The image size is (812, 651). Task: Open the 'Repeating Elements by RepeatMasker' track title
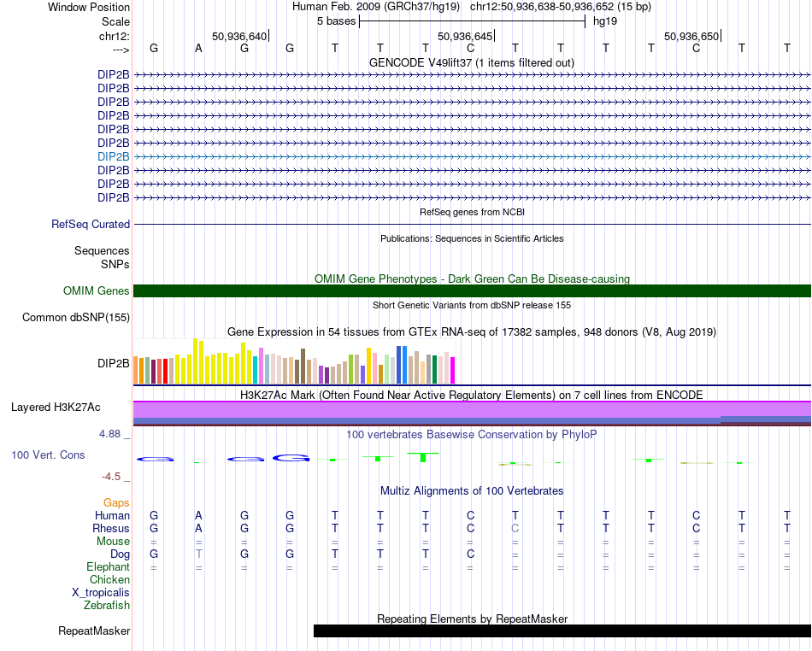pyautogui.click(x=472, y=619)
